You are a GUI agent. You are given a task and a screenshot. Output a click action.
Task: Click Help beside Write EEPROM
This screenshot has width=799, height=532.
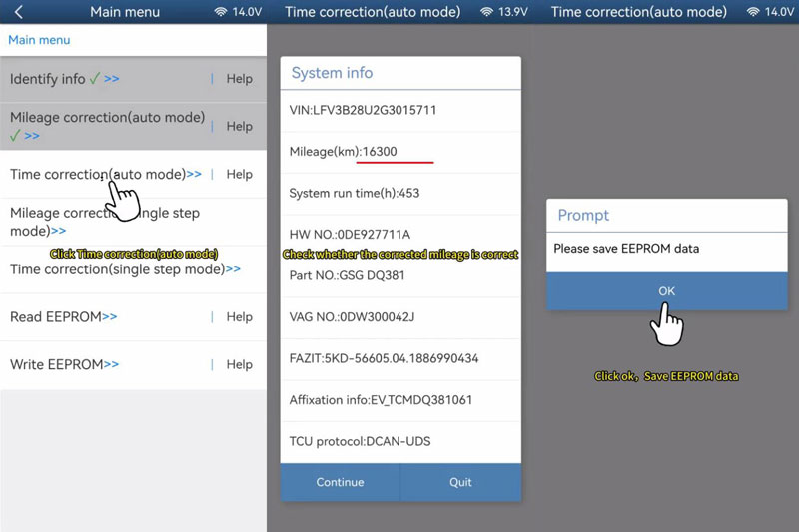point(239,364)
